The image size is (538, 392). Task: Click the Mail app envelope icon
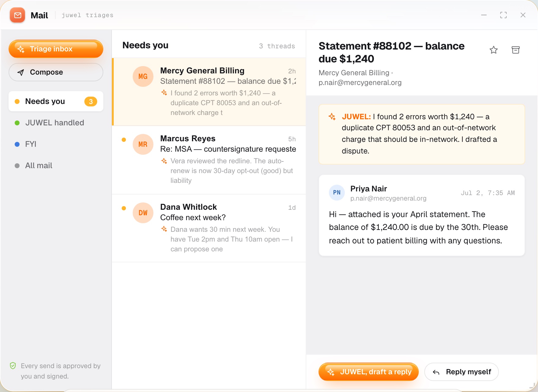(17, 15)
